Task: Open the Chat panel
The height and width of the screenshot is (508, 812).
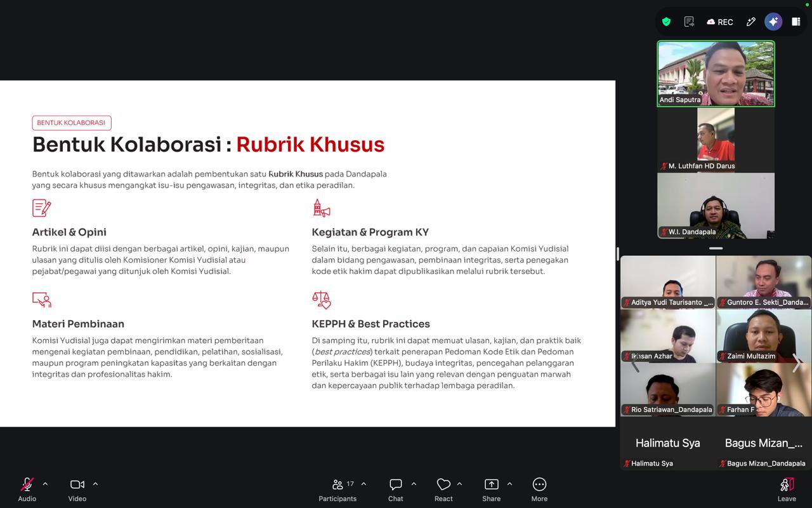Action: (x=396, y=490)
